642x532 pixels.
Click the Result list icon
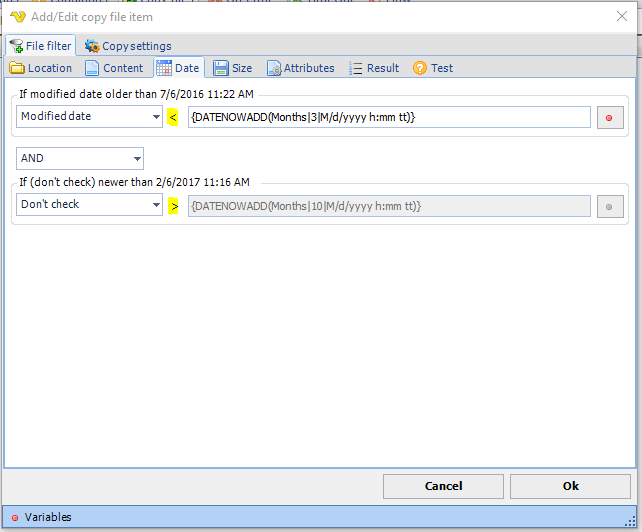click(x=356, y=68)
